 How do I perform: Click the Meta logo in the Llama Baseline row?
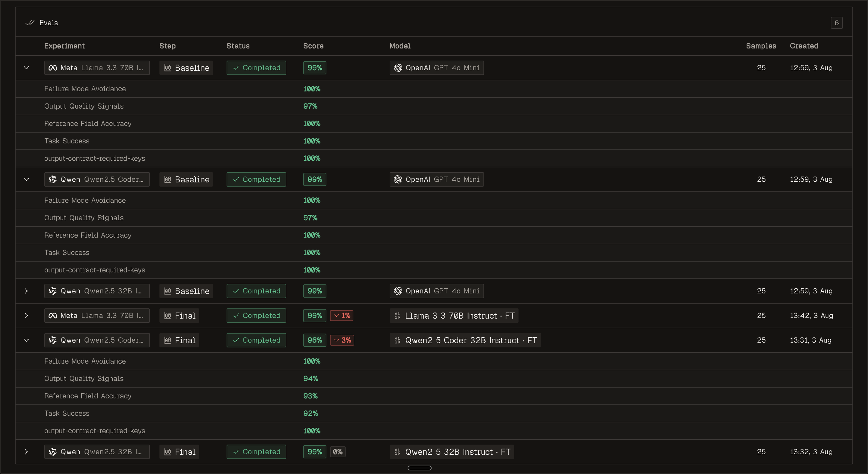click(x=52, y=68)
